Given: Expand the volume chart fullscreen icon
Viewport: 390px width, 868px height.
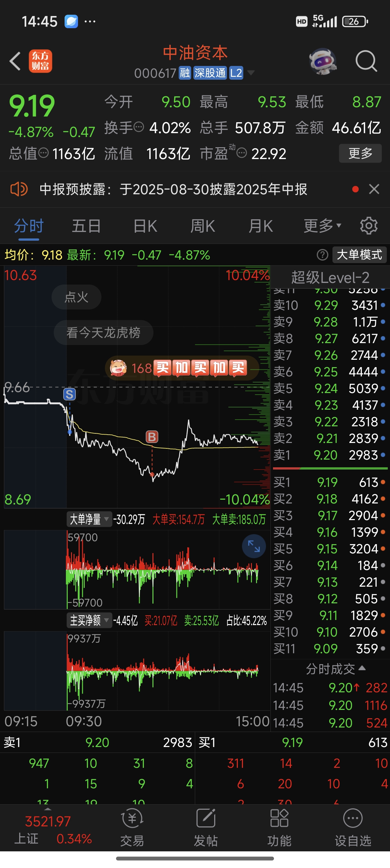Looking at the screenshot, I should [x=254, y=546].
